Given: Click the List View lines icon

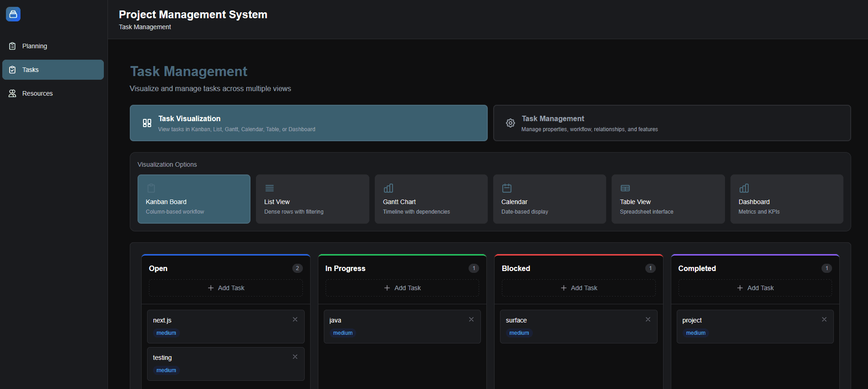Looking at the screenshot, I should pyautogui.click(x=270, y=188).
